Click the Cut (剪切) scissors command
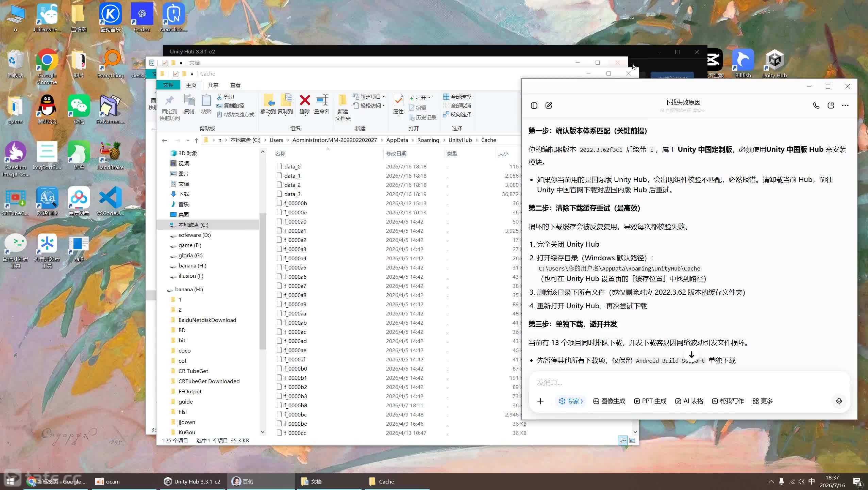The height and width of the screenshot is (490, 868). (226, 97)
